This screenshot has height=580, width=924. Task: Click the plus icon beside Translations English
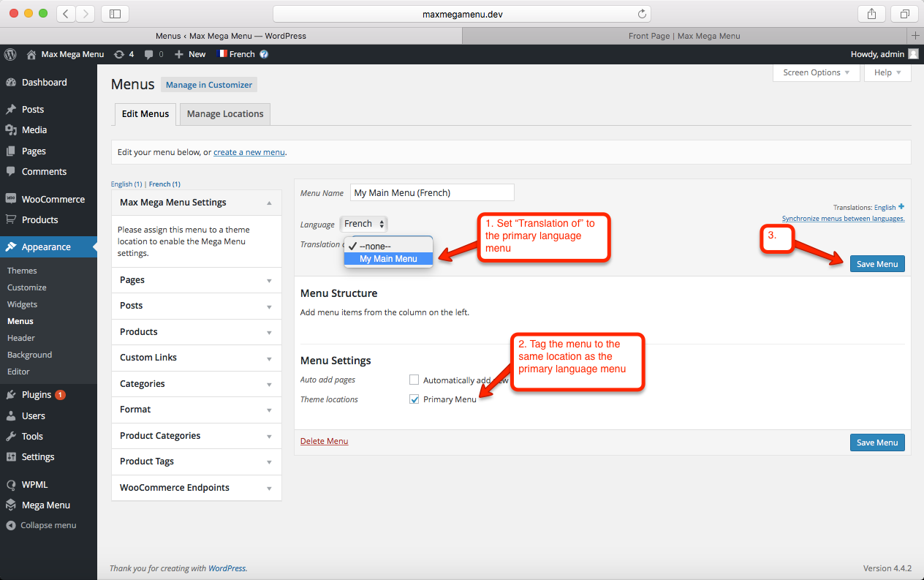(901, 207)
